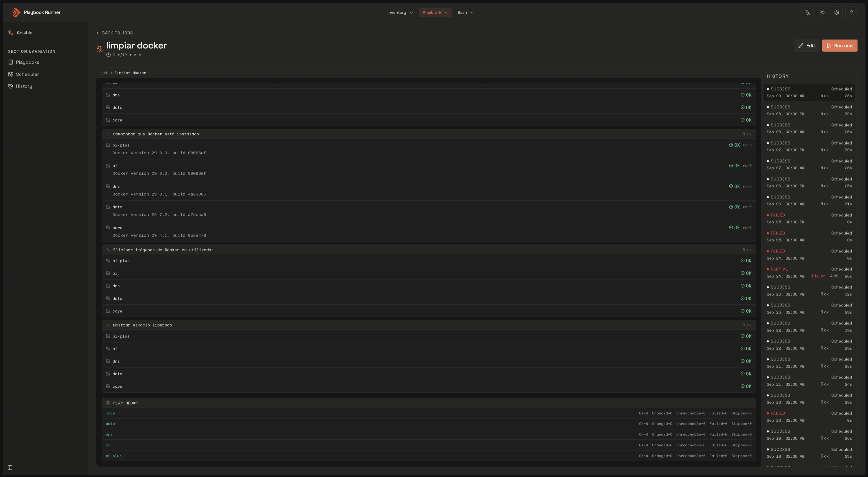
Task: Open the language translation icon
Action: click(x=807, y=13)
